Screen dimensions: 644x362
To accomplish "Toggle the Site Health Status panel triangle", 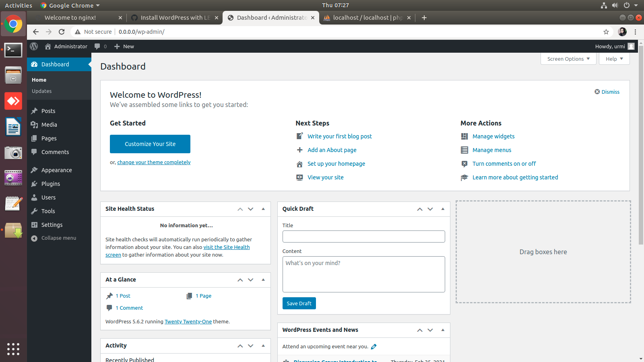I will coord(263,209).
